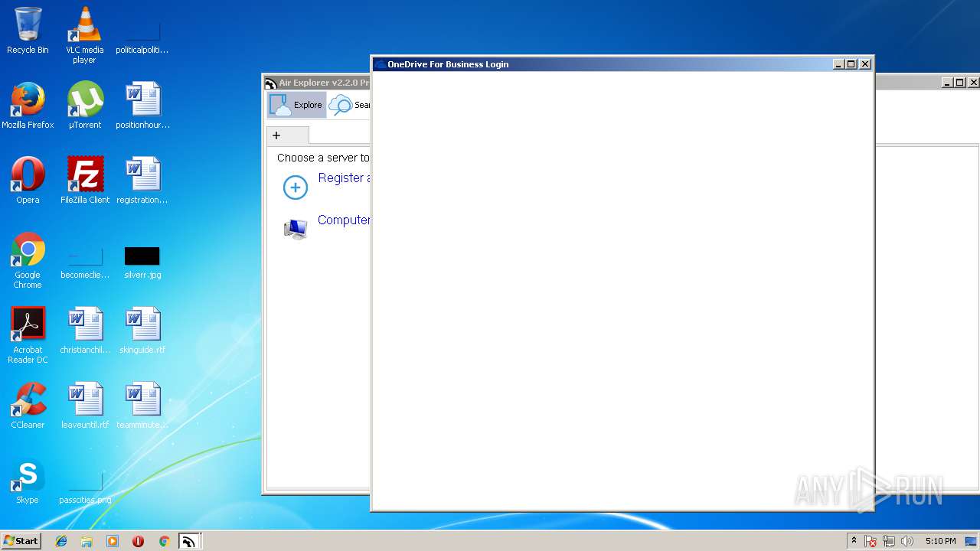Open Acrobat Reader DC desktop shortcut
This screenshot has height=551, width=980.
click(28, 336)
